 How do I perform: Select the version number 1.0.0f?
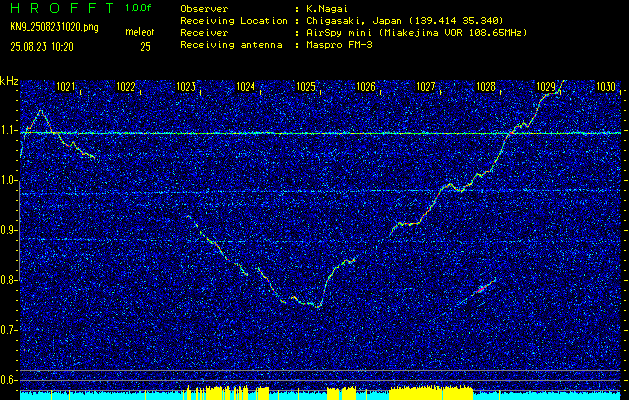coord(138,8)
